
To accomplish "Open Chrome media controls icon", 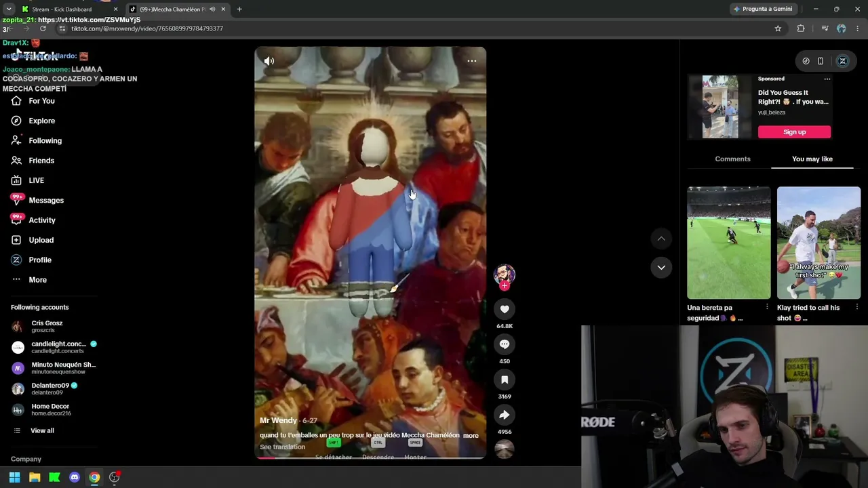I will pyautogui.click(x=825, y=28).
